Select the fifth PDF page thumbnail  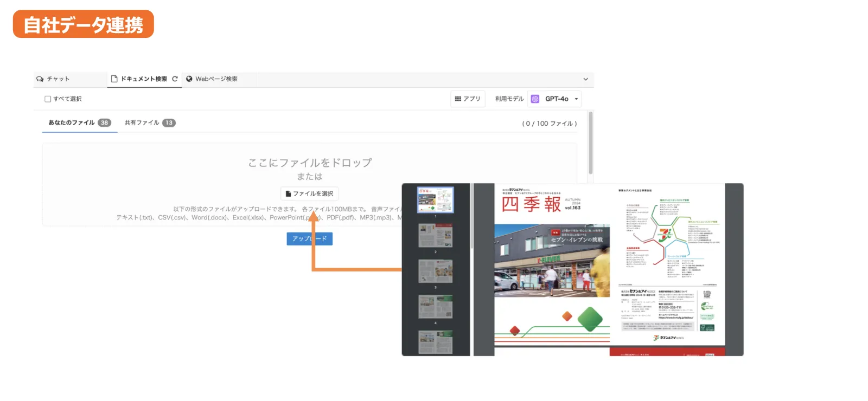point(436,342)
